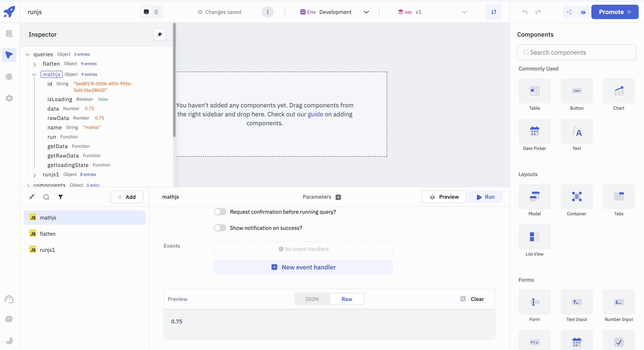Click New event handler button
Image resolution: width=644 pixels, height=350 pixels.
point(303,267)
